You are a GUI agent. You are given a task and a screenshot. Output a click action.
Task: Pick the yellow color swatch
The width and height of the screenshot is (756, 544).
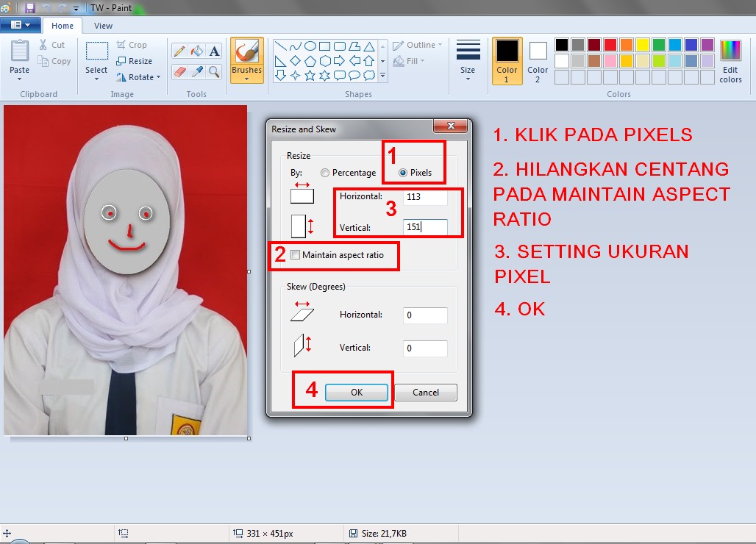click(x=643, y=45)
